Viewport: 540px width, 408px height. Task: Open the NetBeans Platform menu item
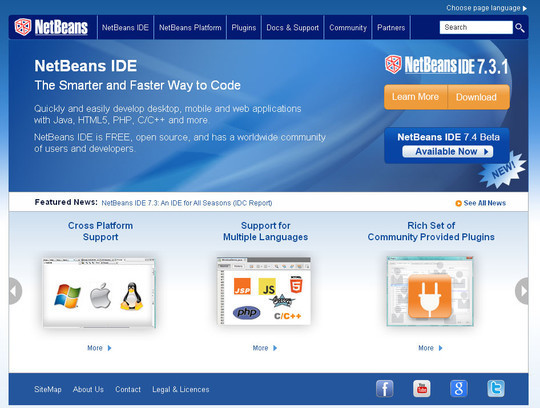tap(190, 28)
